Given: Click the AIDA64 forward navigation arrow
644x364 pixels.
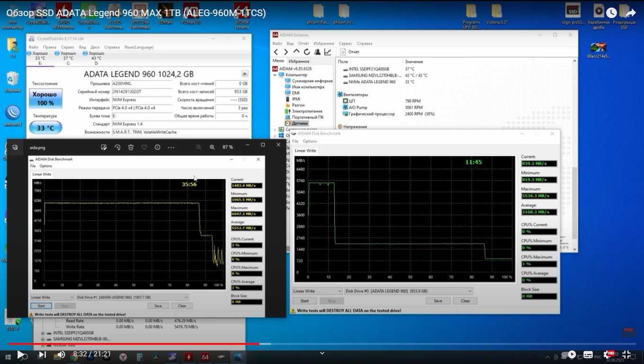Looking at the screenshot, I should (x=286, y=52).
